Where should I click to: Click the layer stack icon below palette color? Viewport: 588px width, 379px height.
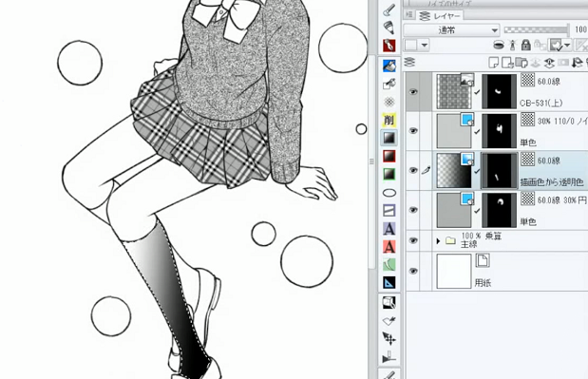pos(410,62)
